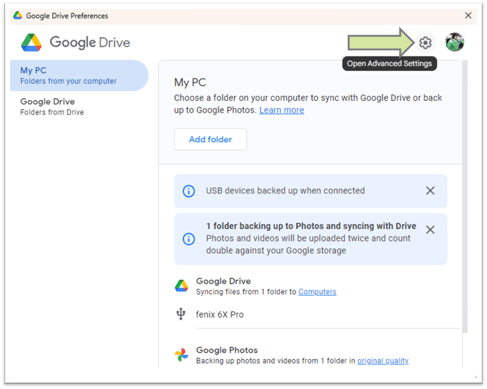
Task: Open Advanced Settings gear icon
Action: pos(425,43)
